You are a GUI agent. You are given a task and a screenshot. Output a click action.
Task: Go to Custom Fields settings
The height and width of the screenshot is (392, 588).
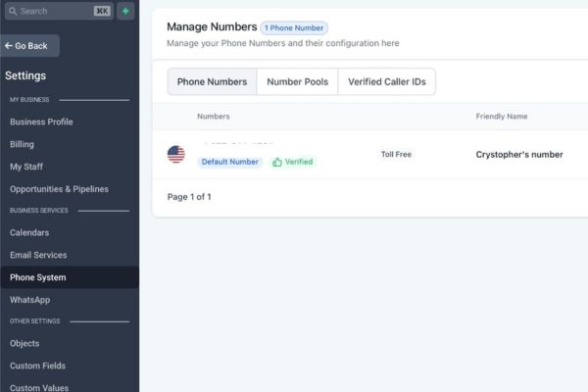click(37, 366)
